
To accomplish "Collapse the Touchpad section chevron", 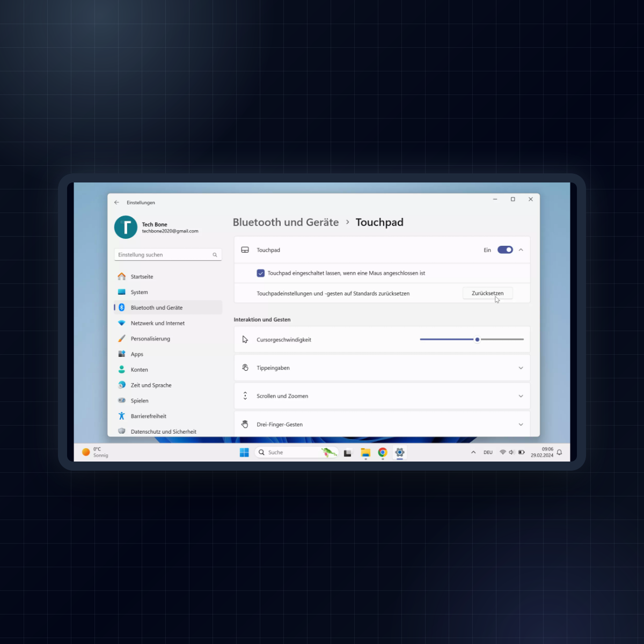I will coord(521,250).
